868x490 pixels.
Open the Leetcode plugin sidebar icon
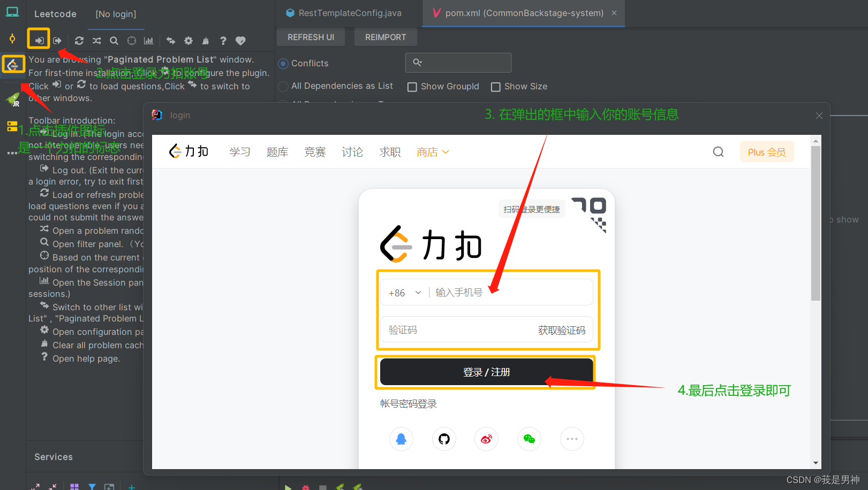13,65
